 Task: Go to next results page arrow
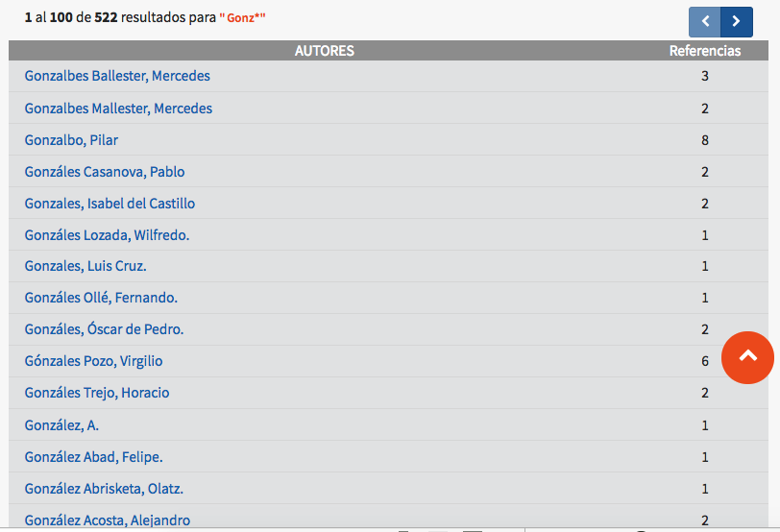pyautogui.click(x=737, y=22)
